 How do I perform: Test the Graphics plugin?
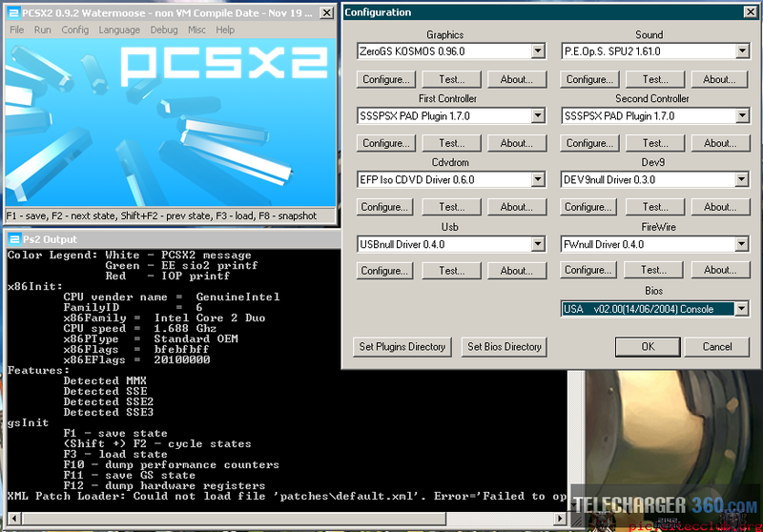(x=451, y=79)
